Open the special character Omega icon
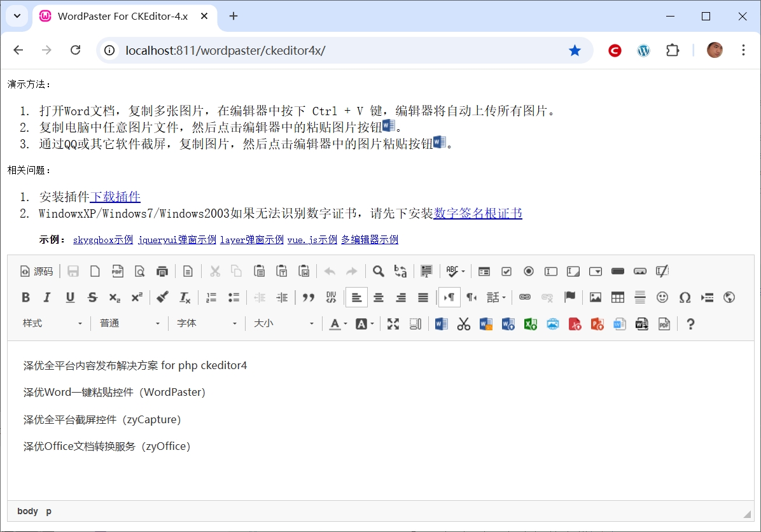The width and height of the screenshot is (761, 532). coord(685,297)
